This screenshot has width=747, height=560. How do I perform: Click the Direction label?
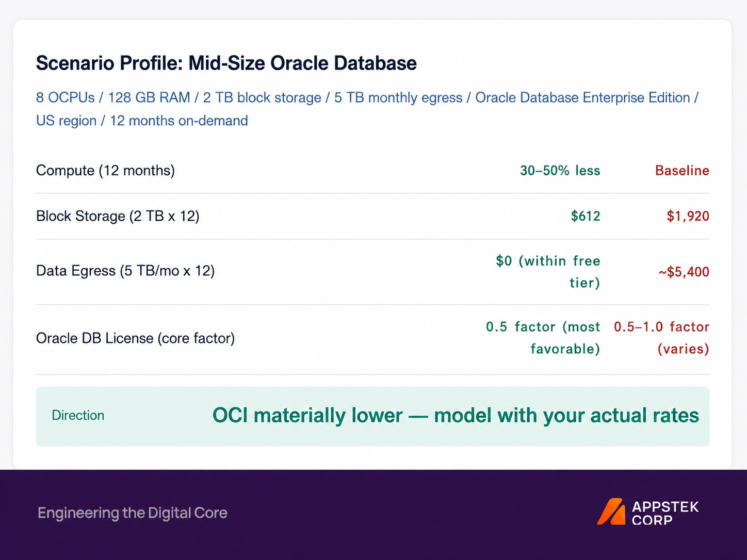[78, 416]
